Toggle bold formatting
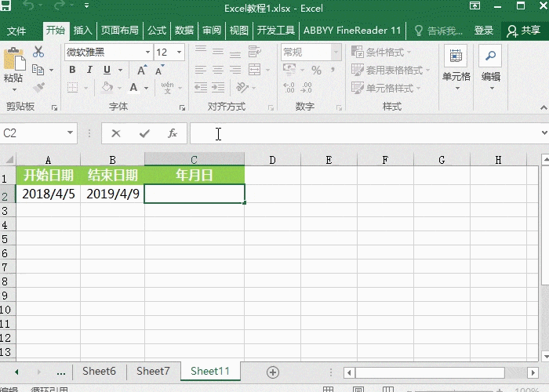549x392 pixels. coord(72,70)
